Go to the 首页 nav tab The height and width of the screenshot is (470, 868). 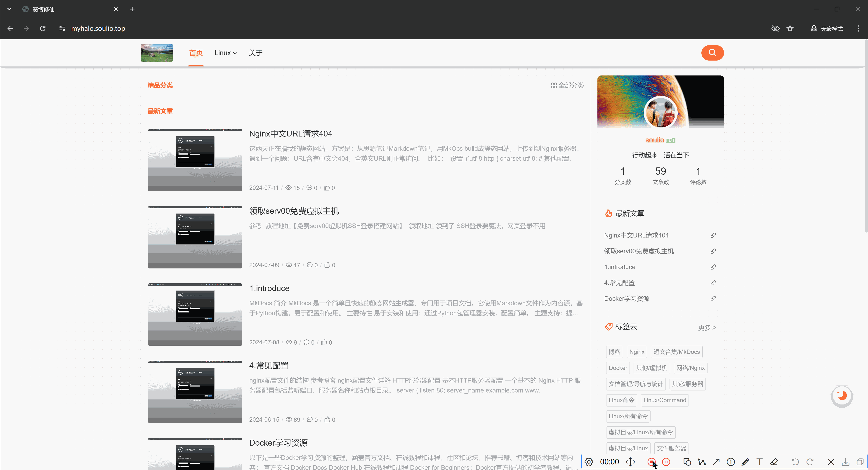(196, 53)
